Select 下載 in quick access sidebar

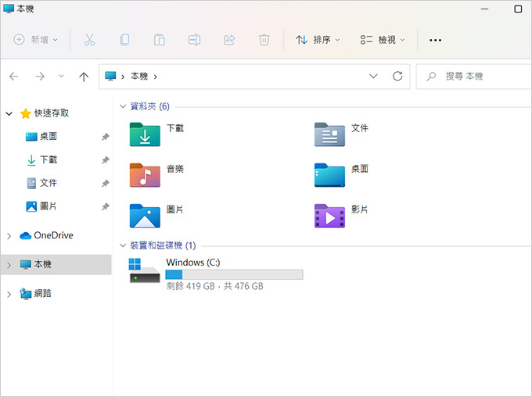click(41, 159)
